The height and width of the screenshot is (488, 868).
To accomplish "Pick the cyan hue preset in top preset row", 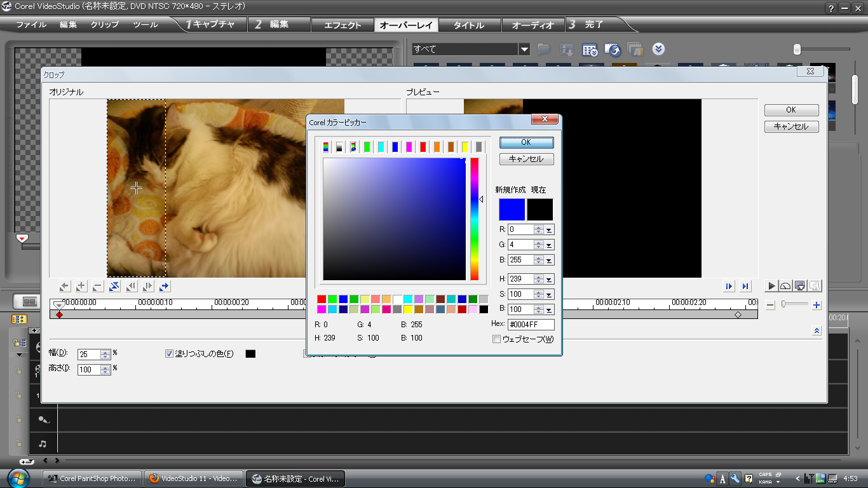I will 381,147.
